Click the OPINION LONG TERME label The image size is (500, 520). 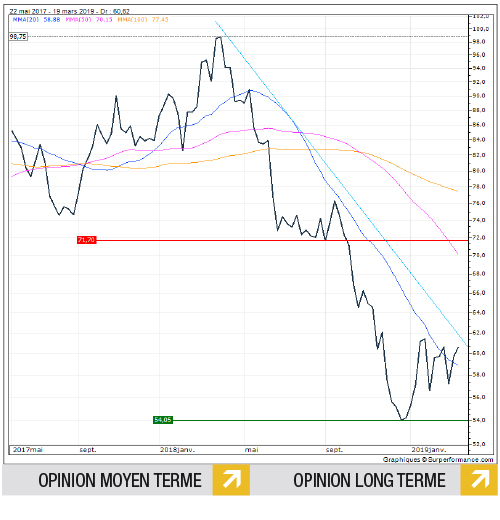coord(369,480)
